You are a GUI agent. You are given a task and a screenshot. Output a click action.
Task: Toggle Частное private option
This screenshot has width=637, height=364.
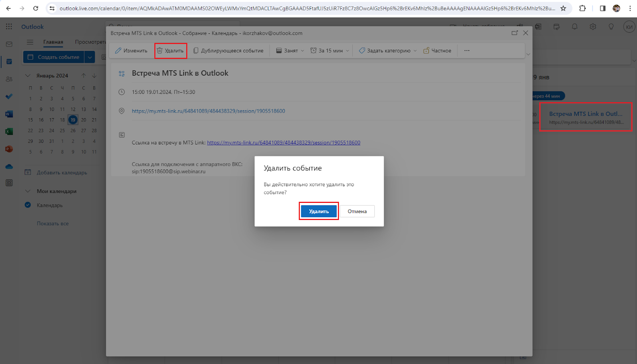click(x=437, y=51)
